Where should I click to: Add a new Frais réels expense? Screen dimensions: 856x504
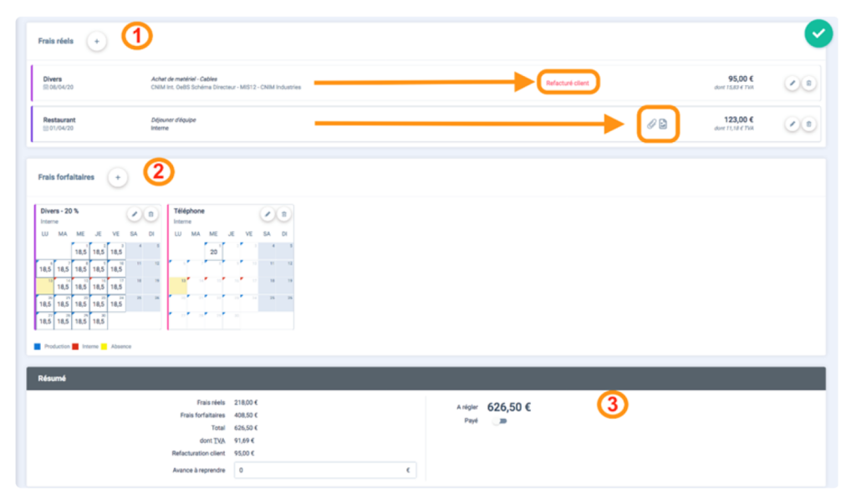(96, 41)
